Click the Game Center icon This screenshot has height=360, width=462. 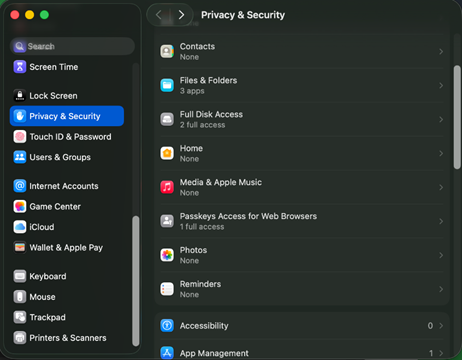pyautogui.click(x=20, y=206)
